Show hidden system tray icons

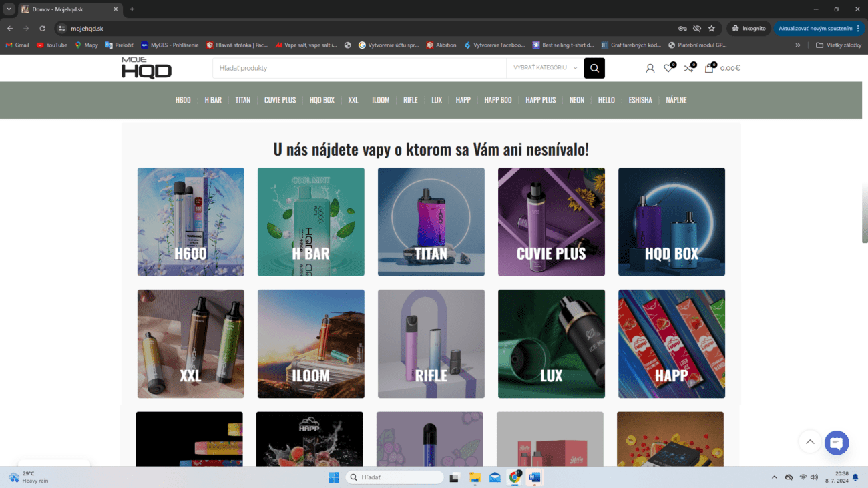click(775, 477)
